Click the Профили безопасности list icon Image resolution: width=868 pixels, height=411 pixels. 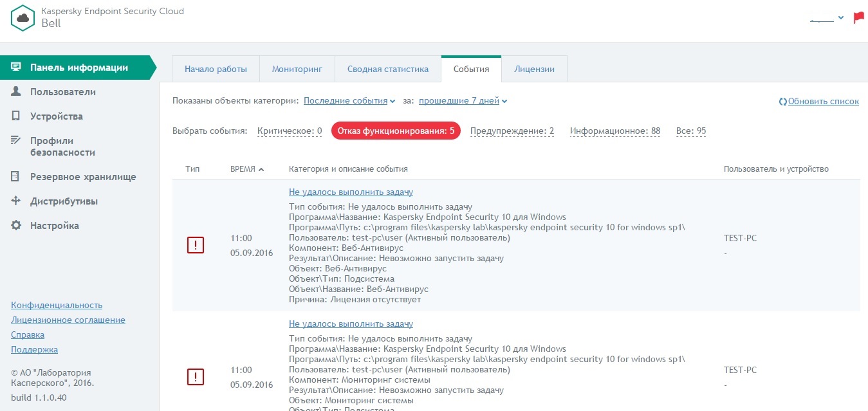point(16,141)
